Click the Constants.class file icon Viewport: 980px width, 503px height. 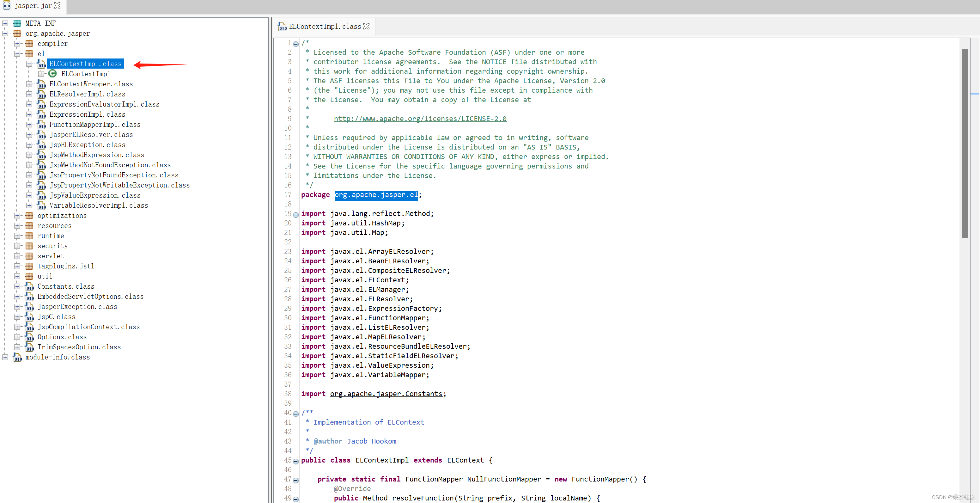(x=29, y=286)
